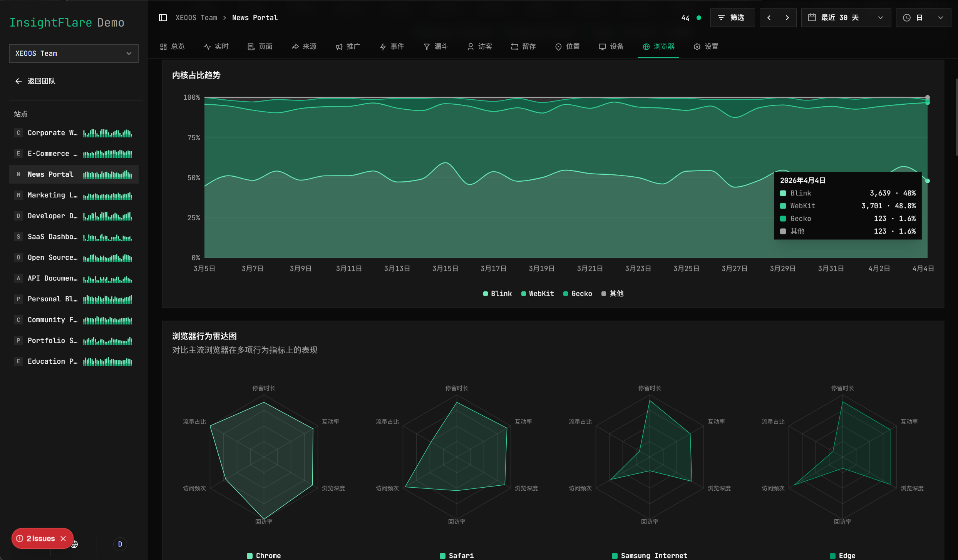The width and height of the screenshot is (958, 560).
Task: Click the green live status dot
Action: [699, 18]
